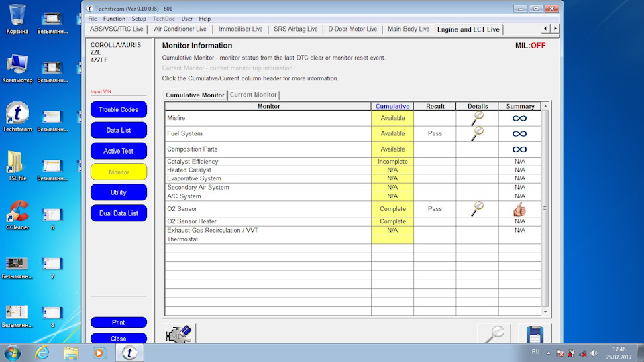This screenshot has width=644, height=362.
Task: Select Cumulative Monitor tab
Action: pyautogui.click(x=195, y=95)
